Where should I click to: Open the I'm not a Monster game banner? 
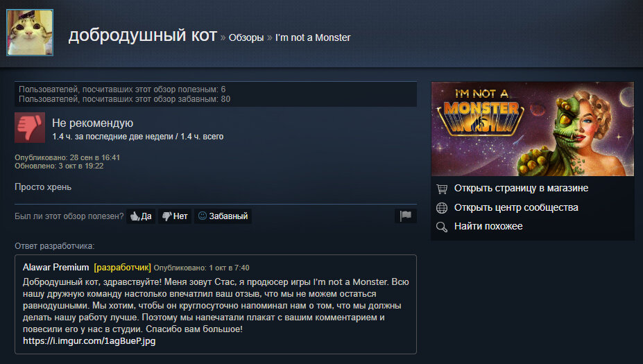[x=532, y=129]
